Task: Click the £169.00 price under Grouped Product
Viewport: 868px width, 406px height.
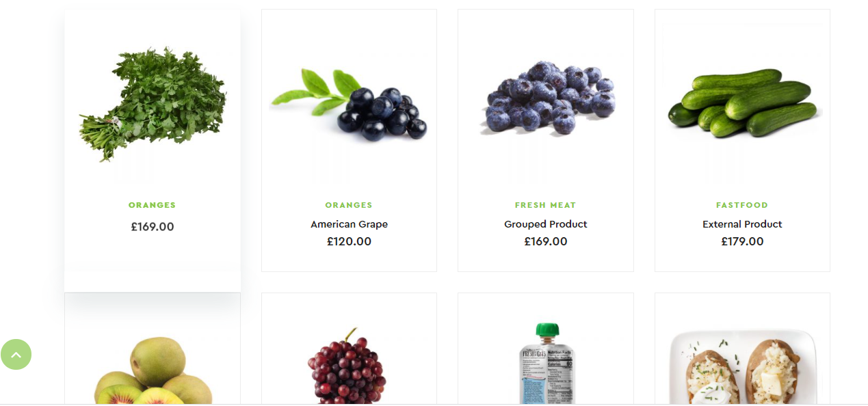Action: [546, 241]
